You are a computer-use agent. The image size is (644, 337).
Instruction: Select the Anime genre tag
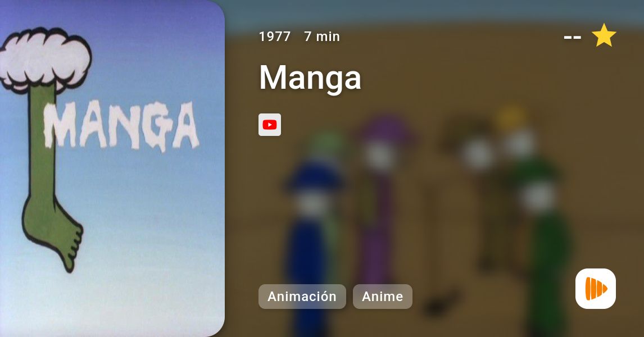click(382, 297)
